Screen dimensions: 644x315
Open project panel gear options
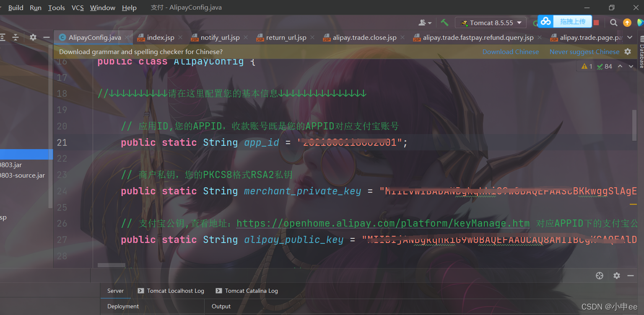point(33,37)
